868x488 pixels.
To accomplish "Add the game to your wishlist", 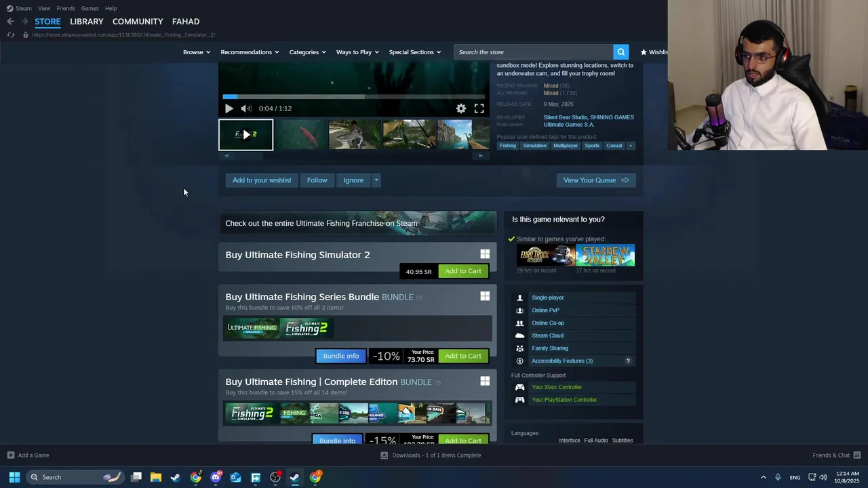I will click(x=262, y=180).
